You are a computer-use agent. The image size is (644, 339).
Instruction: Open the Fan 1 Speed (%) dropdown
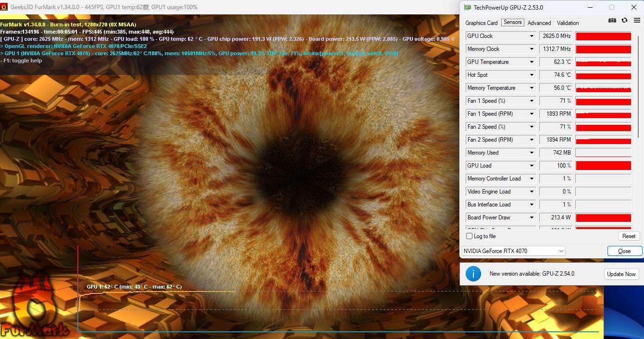click(532, 101)
